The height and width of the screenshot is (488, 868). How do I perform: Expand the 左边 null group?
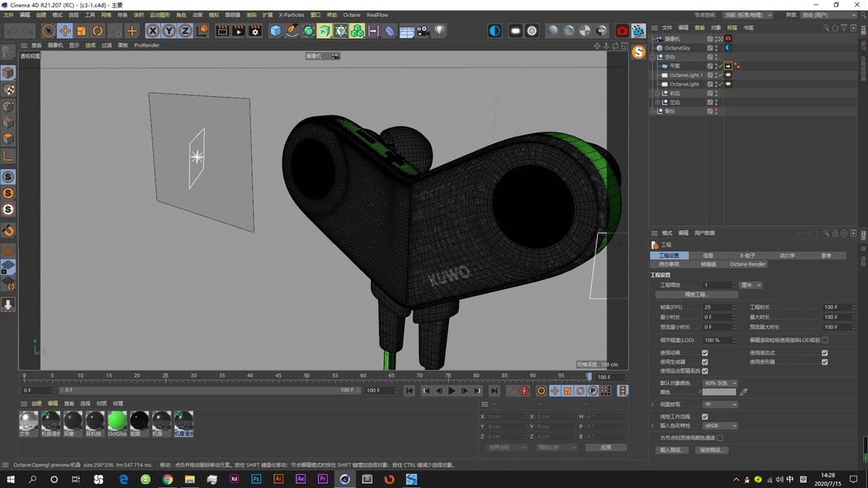point(657,102)
